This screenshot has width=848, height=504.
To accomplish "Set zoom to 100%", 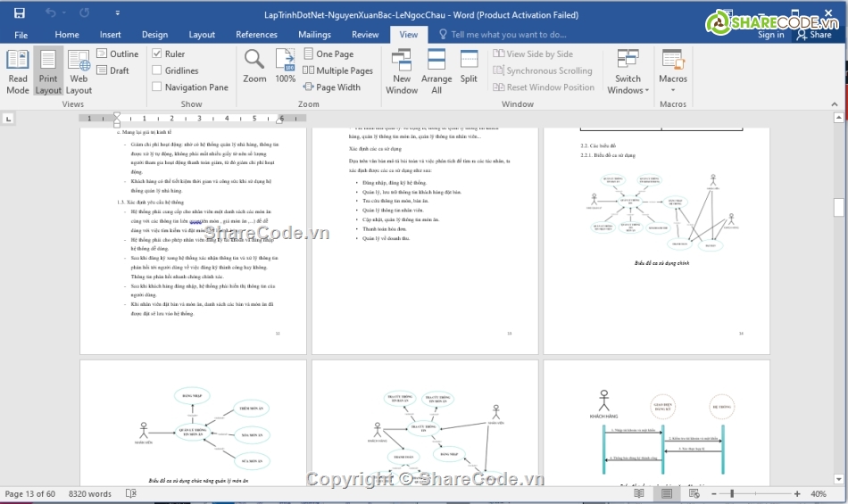I will 285,66.
